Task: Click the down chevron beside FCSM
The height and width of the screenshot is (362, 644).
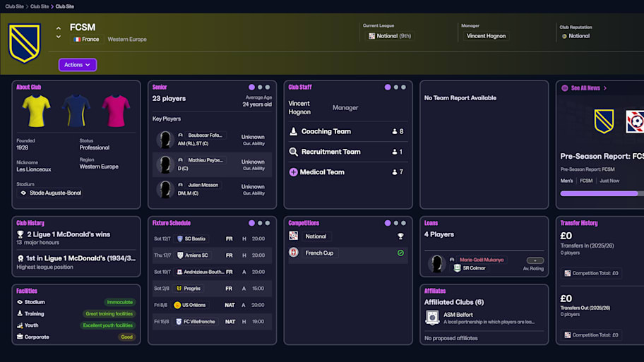Action: (x=59, y=37)
